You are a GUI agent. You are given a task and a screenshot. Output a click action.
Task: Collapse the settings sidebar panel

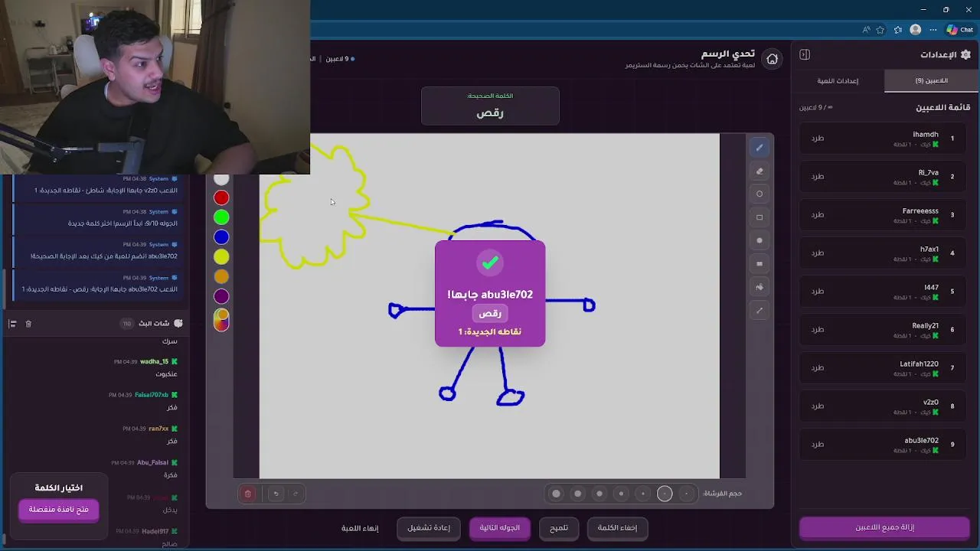tap(805, 54)
